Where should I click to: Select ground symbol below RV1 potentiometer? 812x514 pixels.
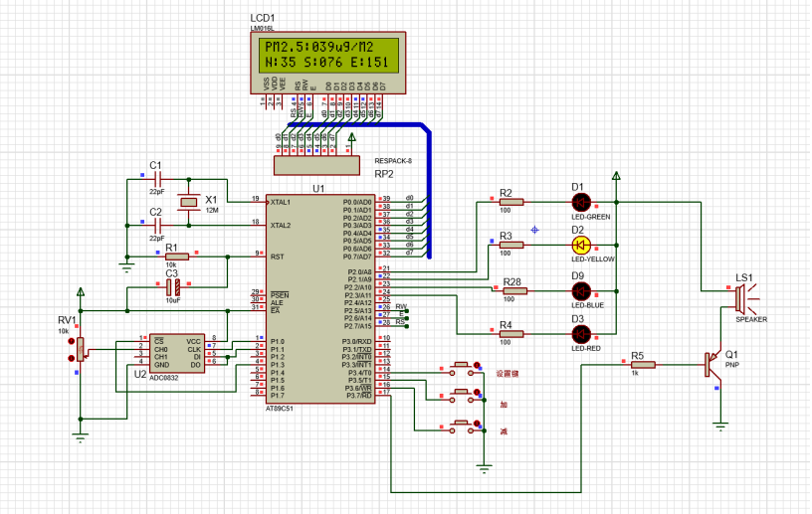81,438
